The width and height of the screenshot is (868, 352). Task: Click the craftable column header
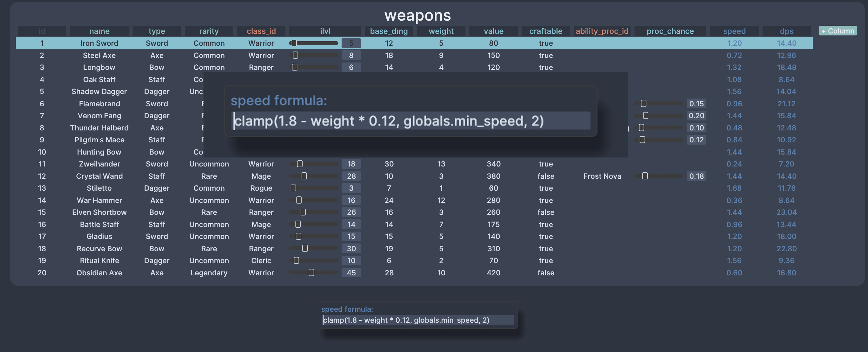(x=545, y=31)
